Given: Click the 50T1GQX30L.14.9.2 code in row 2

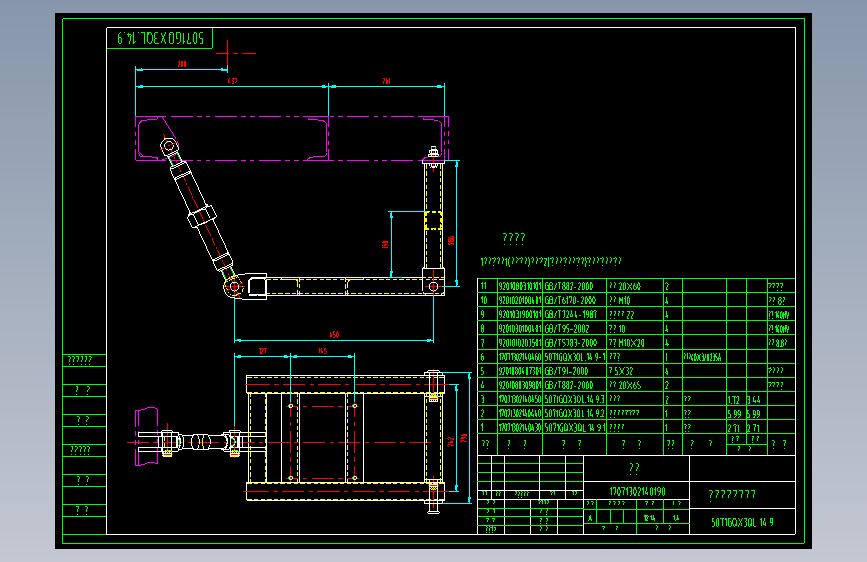Looking at the screenshot, I should pyautogui.click(x=574, y=413).
